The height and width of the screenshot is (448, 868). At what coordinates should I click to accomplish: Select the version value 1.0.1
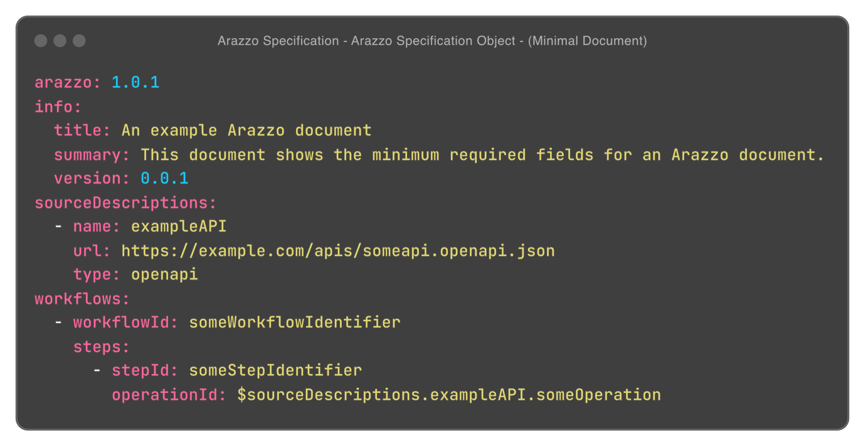click(x=135, y=83)
